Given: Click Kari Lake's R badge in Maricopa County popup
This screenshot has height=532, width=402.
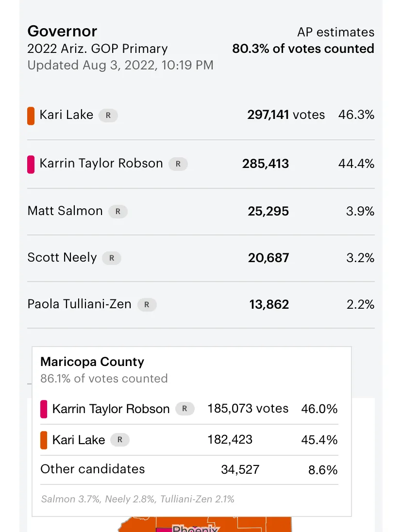Looking at the screenshot, I should (120, 440).
